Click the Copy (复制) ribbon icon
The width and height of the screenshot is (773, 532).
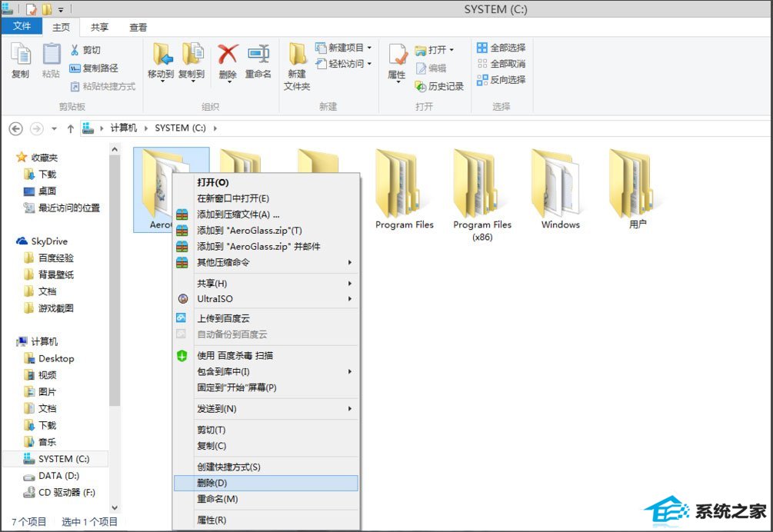point(20,55)
